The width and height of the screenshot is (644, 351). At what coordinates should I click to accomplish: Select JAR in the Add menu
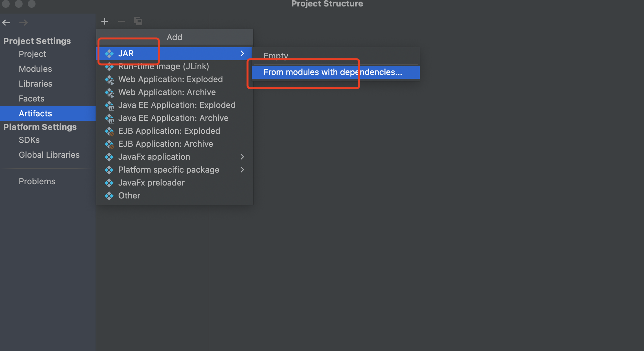click(175, 53)
